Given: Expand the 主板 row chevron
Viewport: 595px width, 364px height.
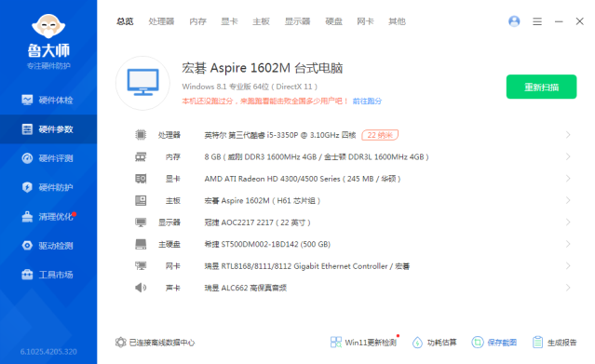Looking at the screenshot, I should point(568,200).
